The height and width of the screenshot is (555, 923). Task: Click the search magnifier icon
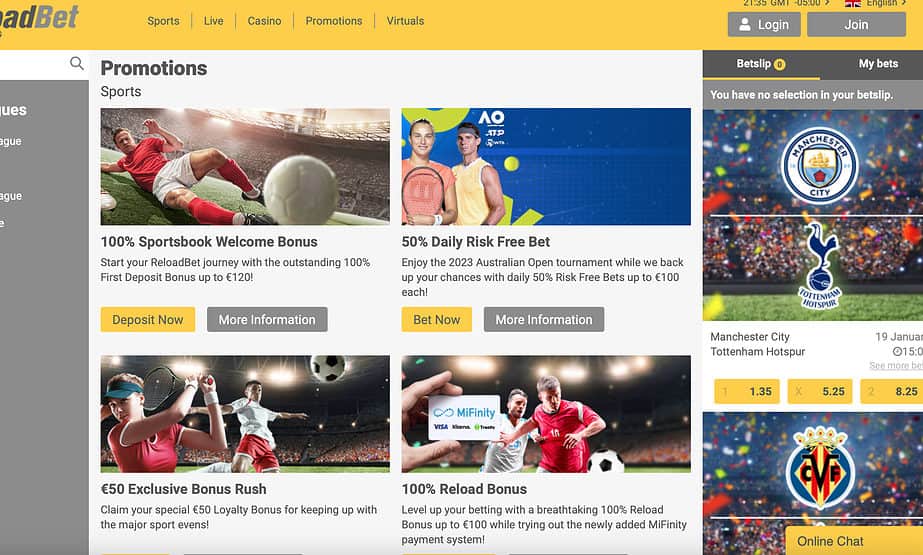click(77, 63)
